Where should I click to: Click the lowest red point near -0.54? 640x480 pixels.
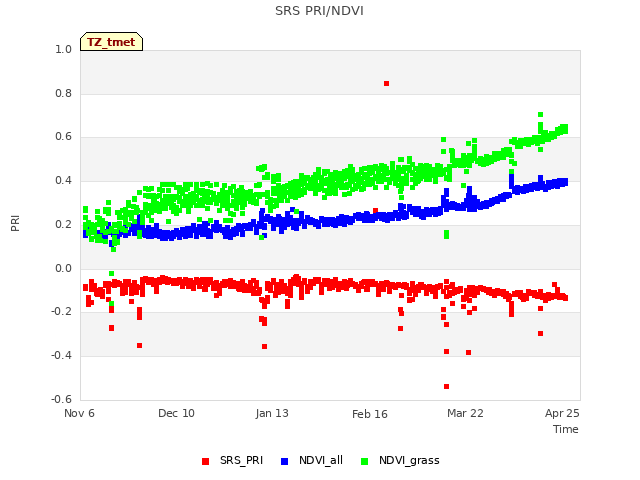[447, 387]
